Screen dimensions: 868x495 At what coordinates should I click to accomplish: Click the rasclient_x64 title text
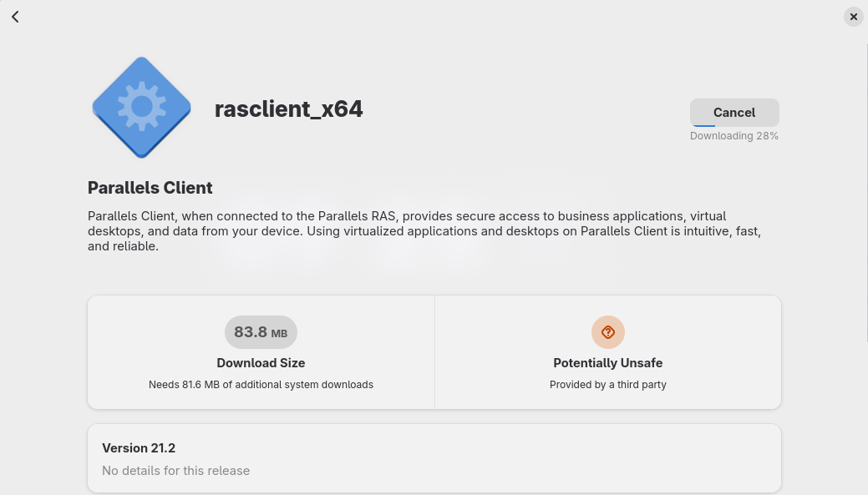point(288,109)
